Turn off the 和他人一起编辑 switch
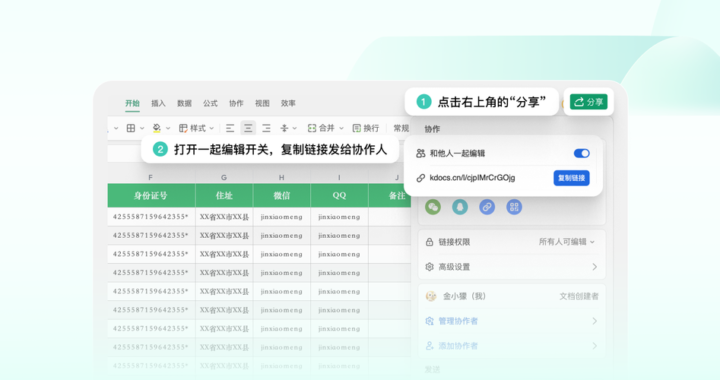 pos(582,153)
